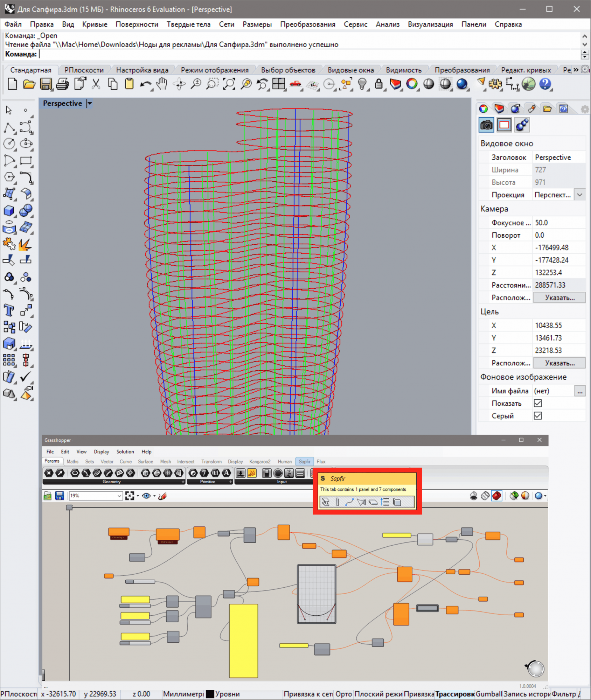This screenshot has width=591, height=700.
Task: Select the Pan hand tool
Action: tap(162, 84)
